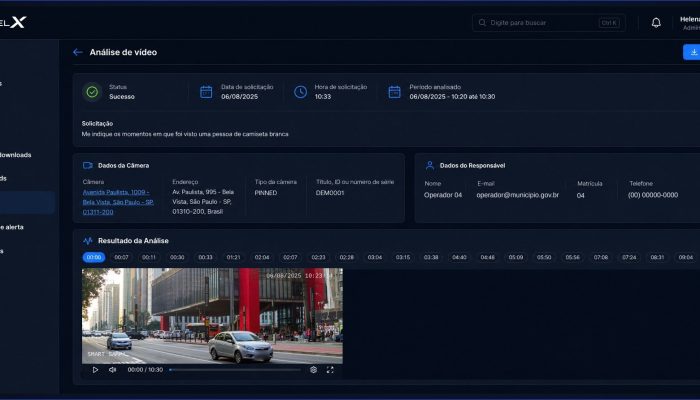
Task: Open the Avenida Paulista, 1009 camera link
Action: (118, 202)
